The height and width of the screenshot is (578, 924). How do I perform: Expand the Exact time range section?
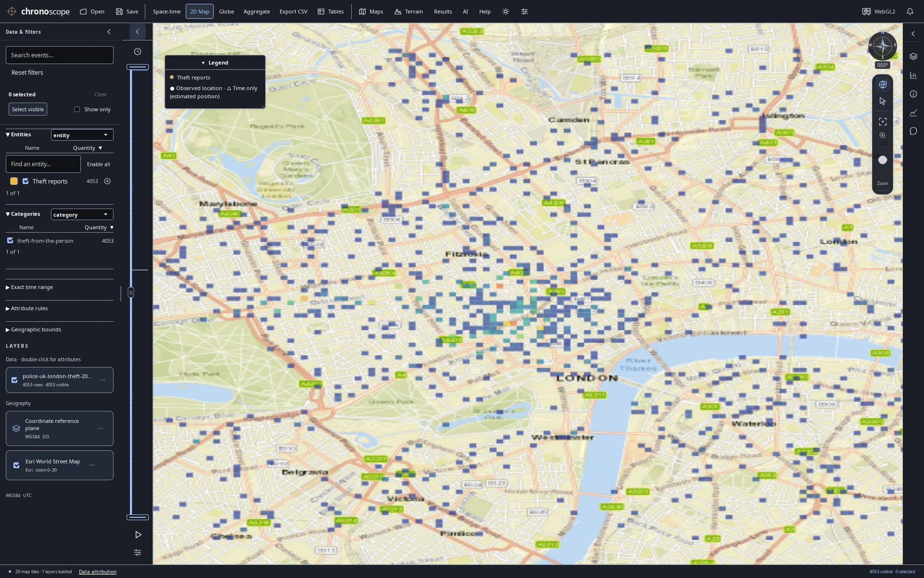(x=29, y=287)
